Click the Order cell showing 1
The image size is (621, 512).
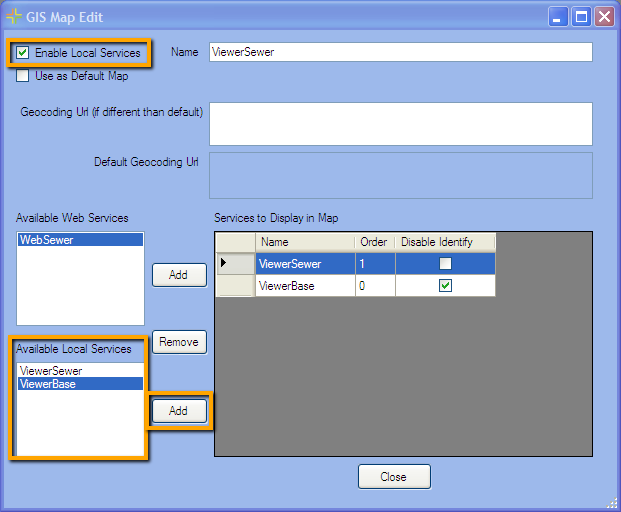[375, 264]
